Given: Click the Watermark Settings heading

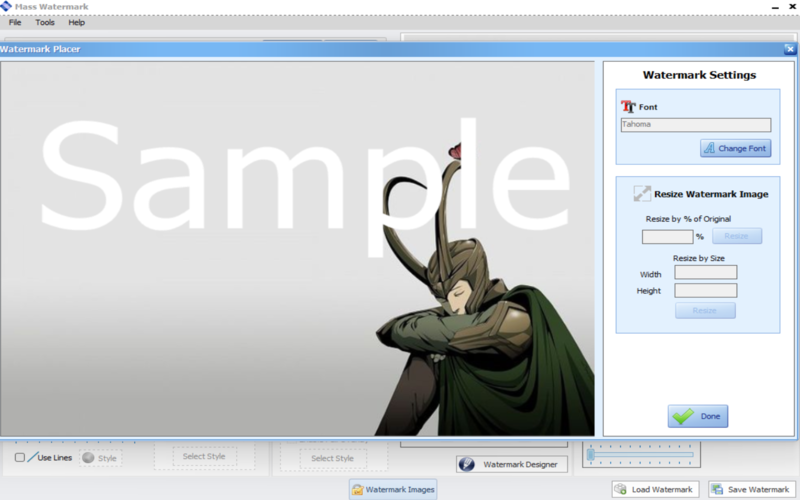Looking at the screenshot, I should coord(699,75).
